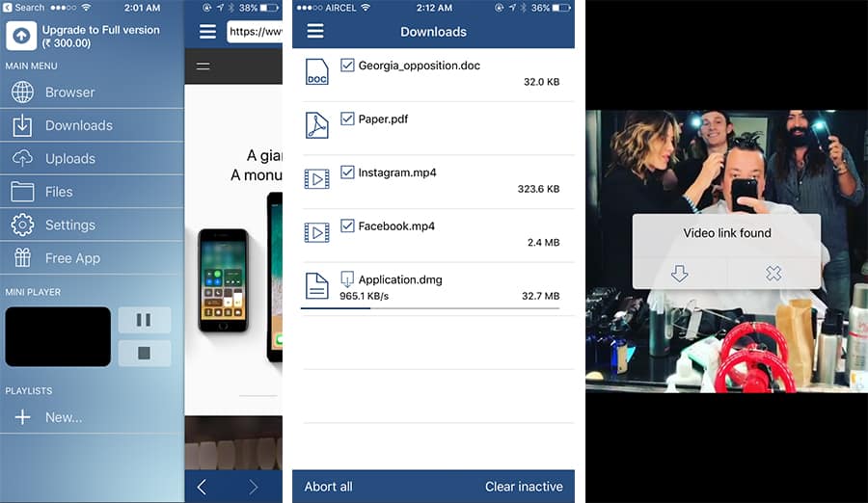Viewport: 868px width, 503px height.
Task: Open hamburger menu in Downloads header
Action: (x=314, y=31)
